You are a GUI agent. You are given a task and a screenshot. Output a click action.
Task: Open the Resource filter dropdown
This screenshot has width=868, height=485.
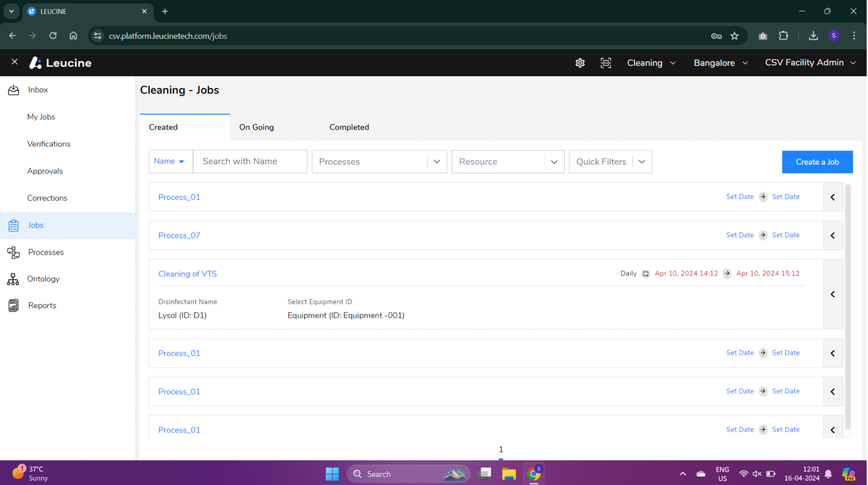click(x=507, y=162)
